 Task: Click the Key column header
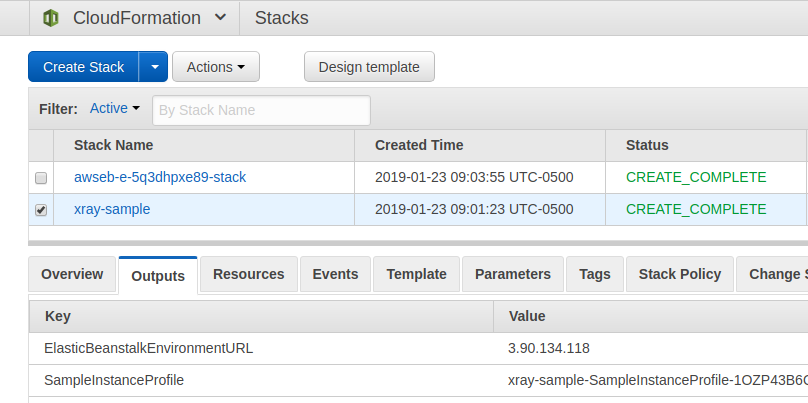[x=261, y=316]
